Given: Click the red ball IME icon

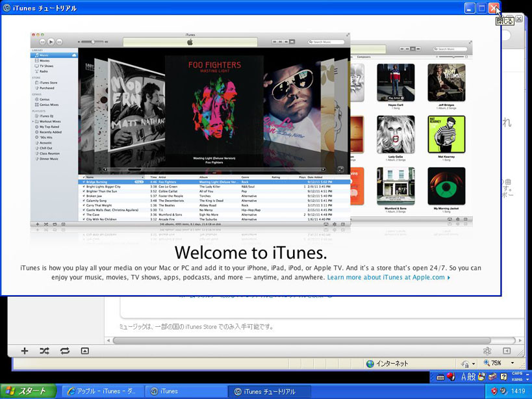Looking at the screenshot, I should click(x=451, y=376).
